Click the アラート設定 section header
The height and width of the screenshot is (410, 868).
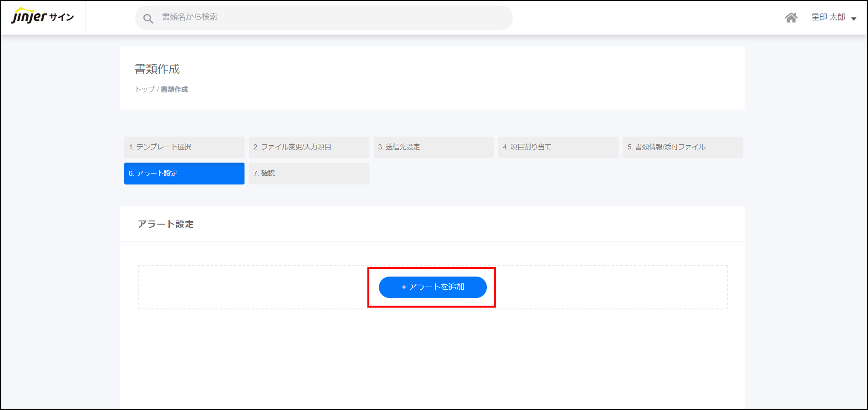[x=165, y=224]
